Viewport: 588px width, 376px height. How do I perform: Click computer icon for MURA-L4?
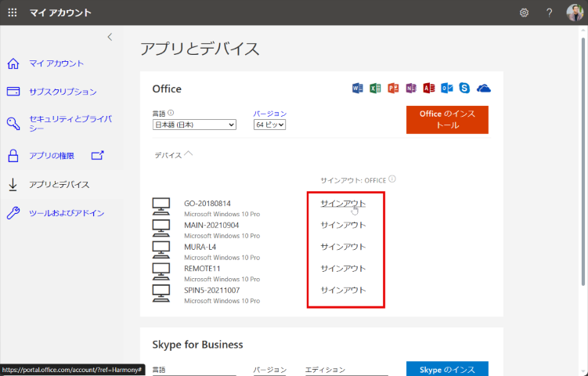click(161, 250)
